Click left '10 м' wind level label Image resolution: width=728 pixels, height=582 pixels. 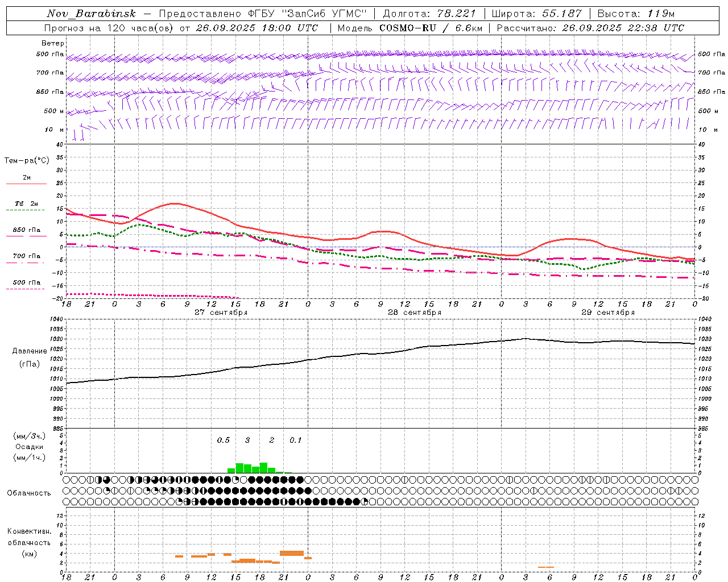[55, 130]
